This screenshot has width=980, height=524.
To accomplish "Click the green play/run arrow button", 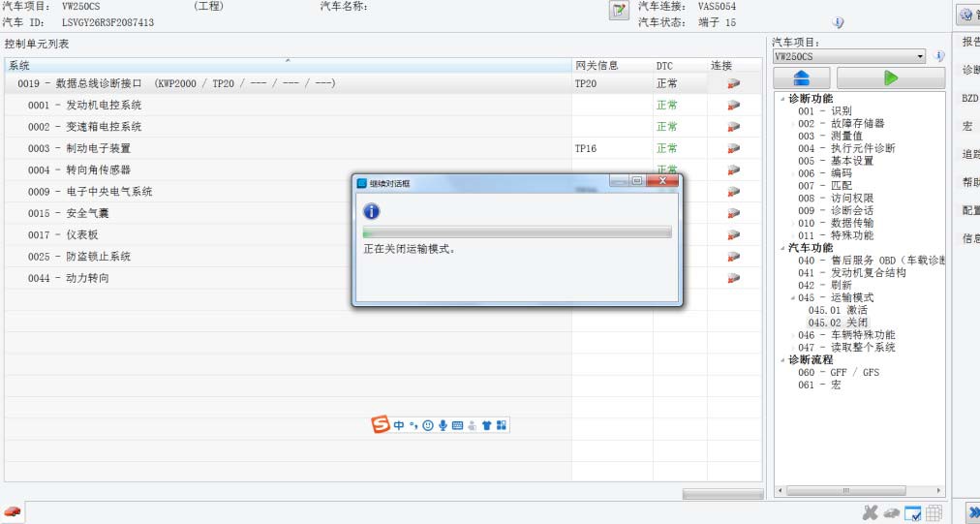I will coord(890,78).
